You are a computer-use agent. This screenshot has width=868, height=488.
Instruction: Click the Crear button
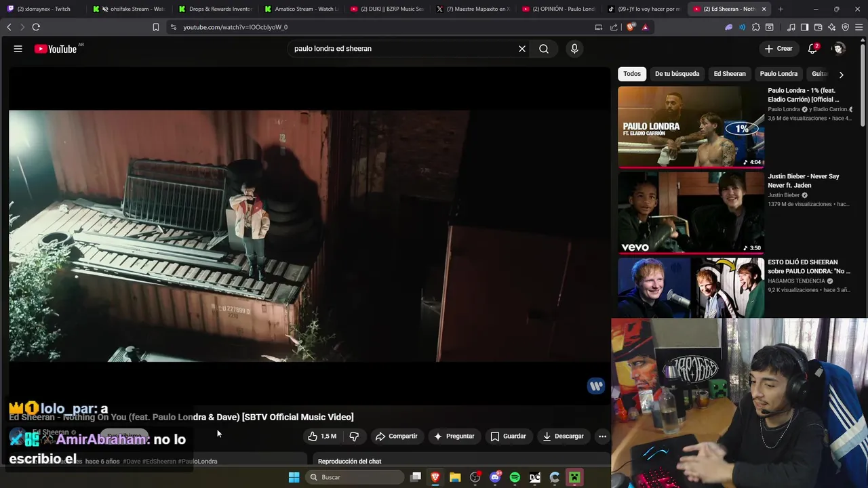(x=778, y=49)
